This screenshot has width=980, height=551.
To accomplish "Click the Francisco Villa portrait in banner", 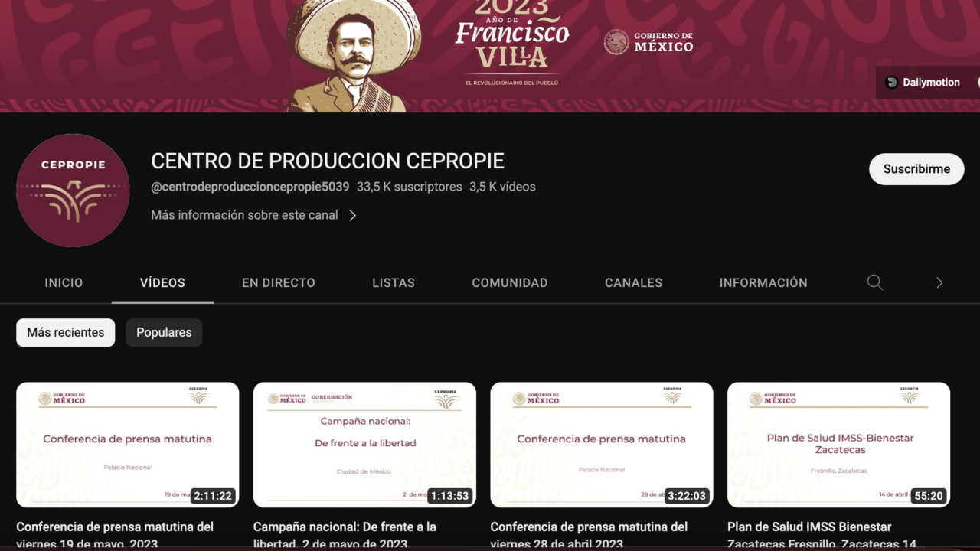I will pos(354,56).
